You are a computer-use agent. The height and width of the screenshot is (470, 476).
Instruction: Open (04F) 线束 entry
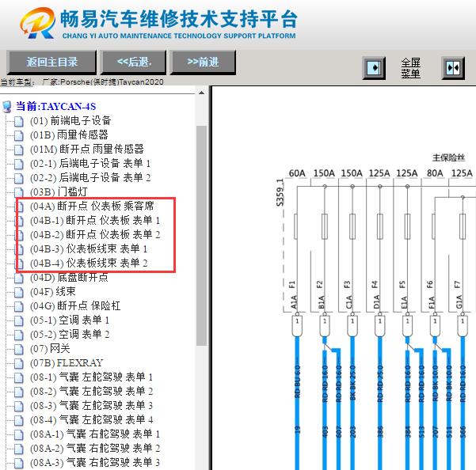click(x=52, y=292)
